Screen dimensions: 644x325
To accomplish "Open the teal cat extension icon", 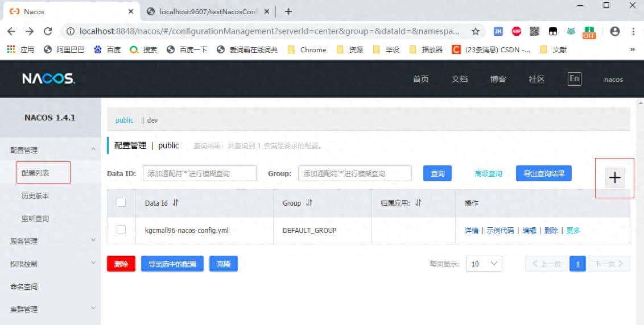I will [x=571, y=31].
